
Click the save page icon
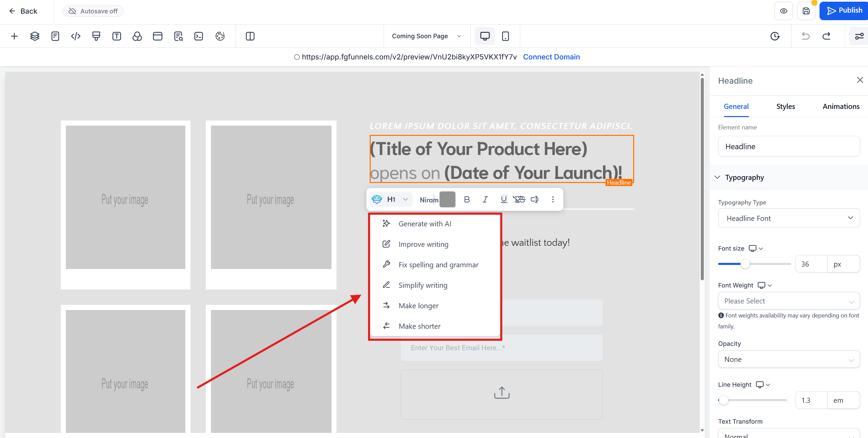click(x=806, y=11)
